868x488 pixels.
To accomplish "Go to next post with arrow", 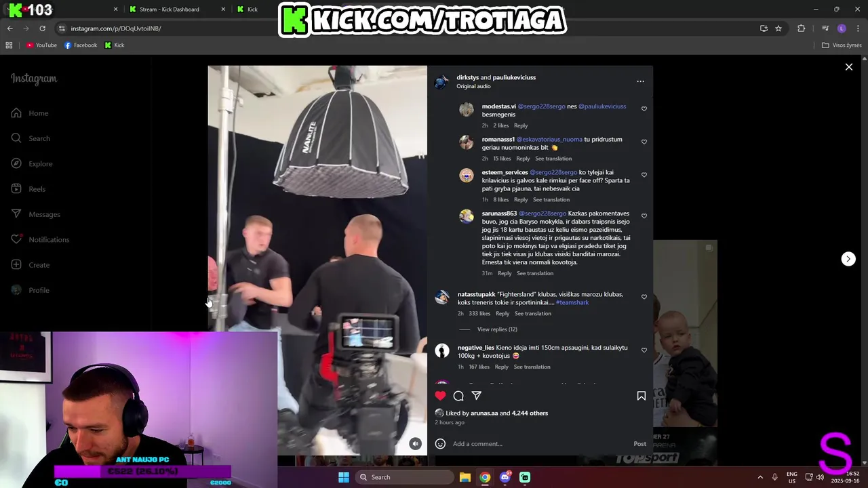I will pyautogui.click(x=848, y=259).
